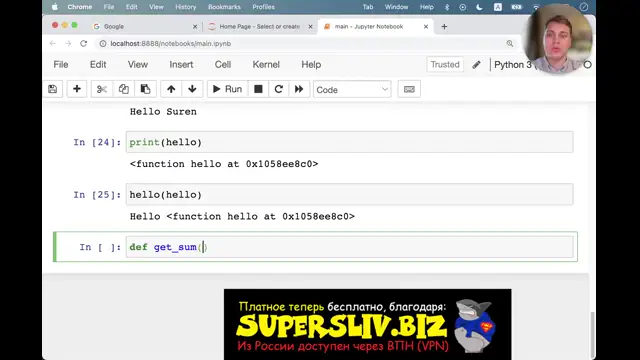Reload the page with the refresh icon

(84, 43)
